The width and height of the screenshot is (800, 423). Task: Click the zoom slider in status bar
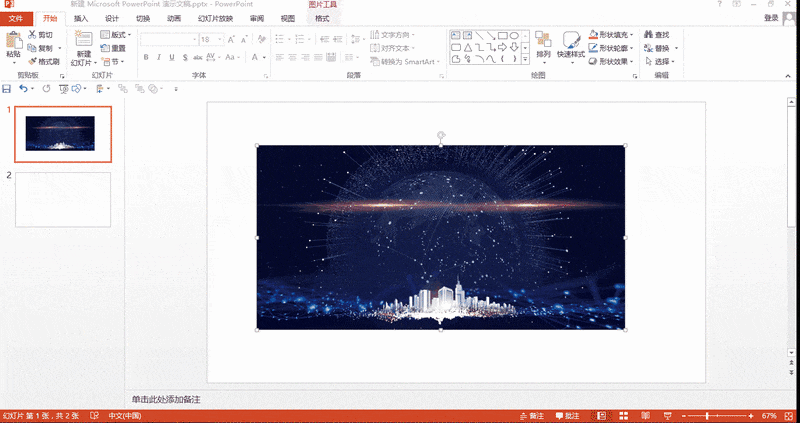[x=708, y=415]
